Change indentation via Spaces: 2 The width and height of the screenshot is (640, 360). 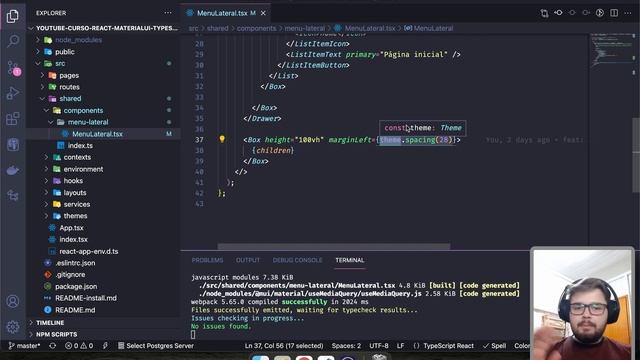click(346, 346)
